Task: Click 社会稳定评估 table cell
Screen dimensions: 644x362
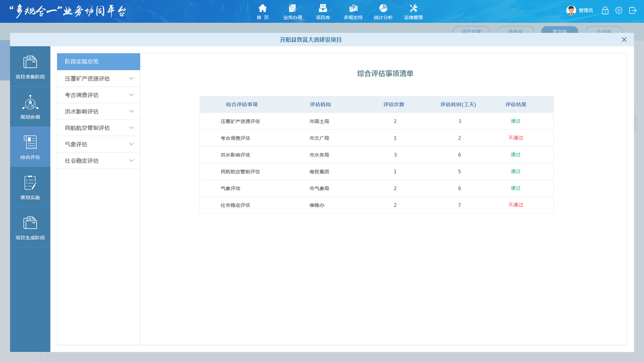Action: [235, 205]
